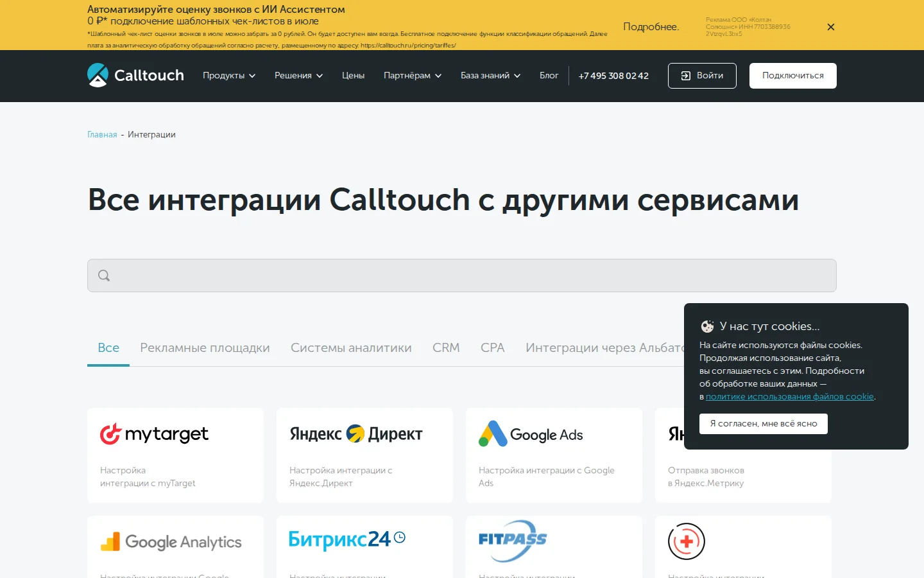The image size is (924, 578).
Task: Click the Подключиться button
Action: 793,76
